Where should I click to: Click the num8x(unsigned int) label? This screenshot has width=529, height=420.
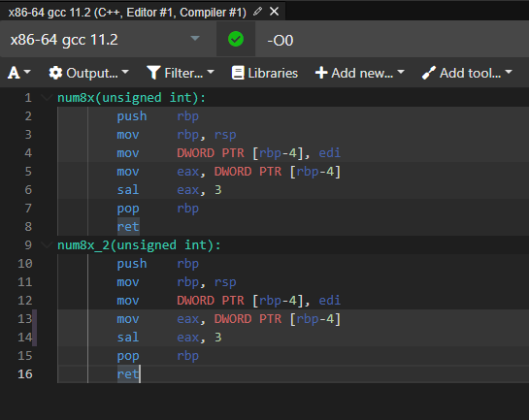pos(131,98)
